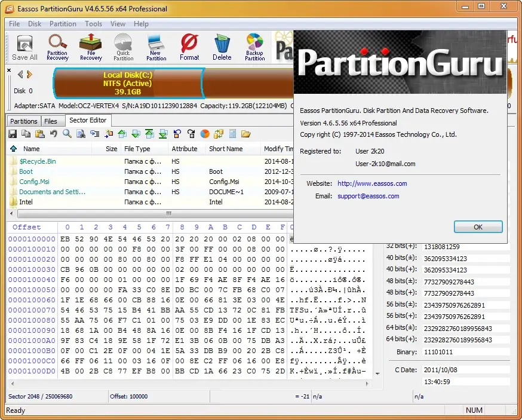Click the yellow database sync icon
The image size is (522, 420).
pyautogui.click(x=219, y=134)
